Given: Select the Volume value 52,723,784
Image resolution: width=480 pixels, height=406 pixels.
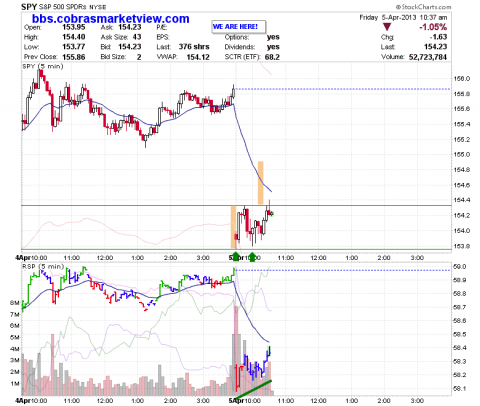Looking at the screenshot, I should tap(428, 57).
